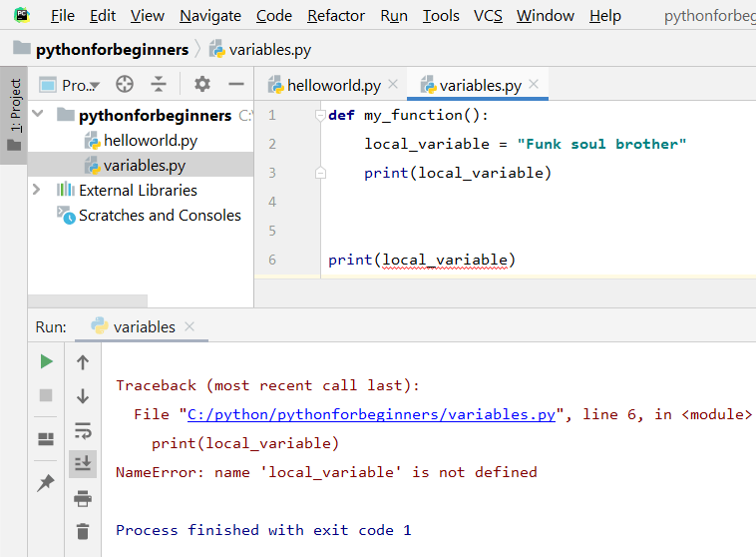Viewport: 756px width, 557px height.
Task: Collapse my_function fold marker on line 1
Action: coord(320,115)
